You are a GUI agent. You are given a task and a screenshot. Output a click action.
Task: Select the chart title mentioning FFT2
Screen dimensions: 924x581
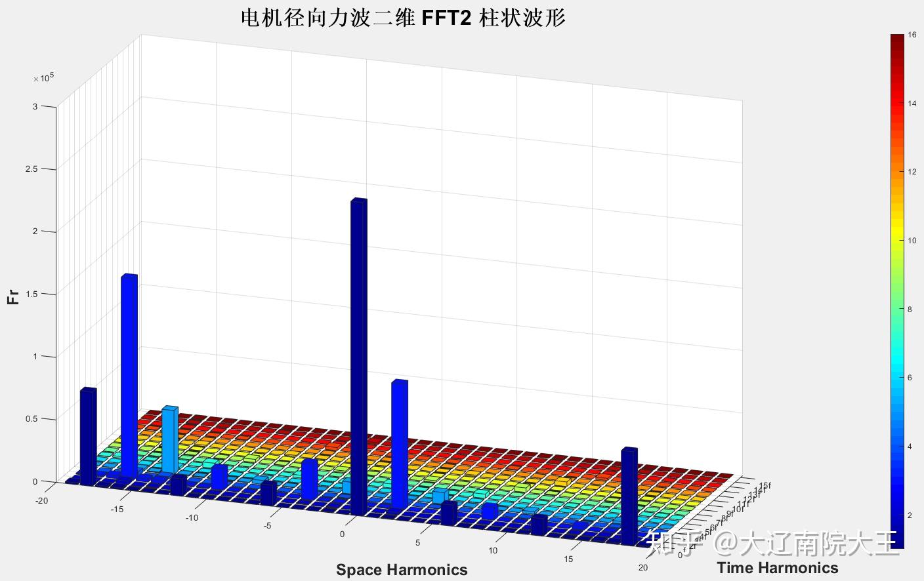pos(403,18)
